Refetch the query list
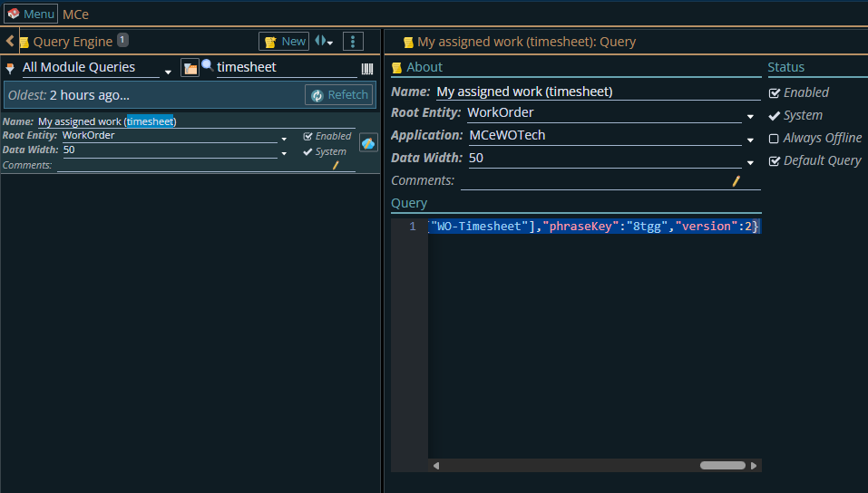The width and height of the screenshot is (868, 493). pos(339,95)
